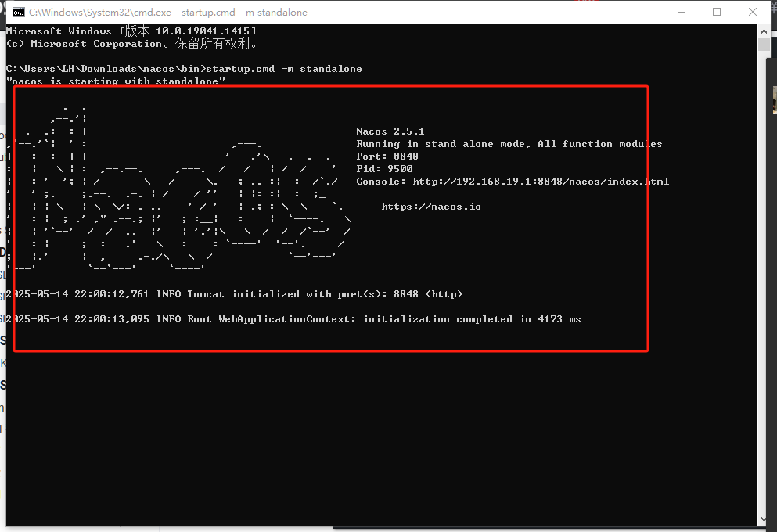
Task: Click the vertical scrollbar thumb
Action: click(x=764, y=44)
